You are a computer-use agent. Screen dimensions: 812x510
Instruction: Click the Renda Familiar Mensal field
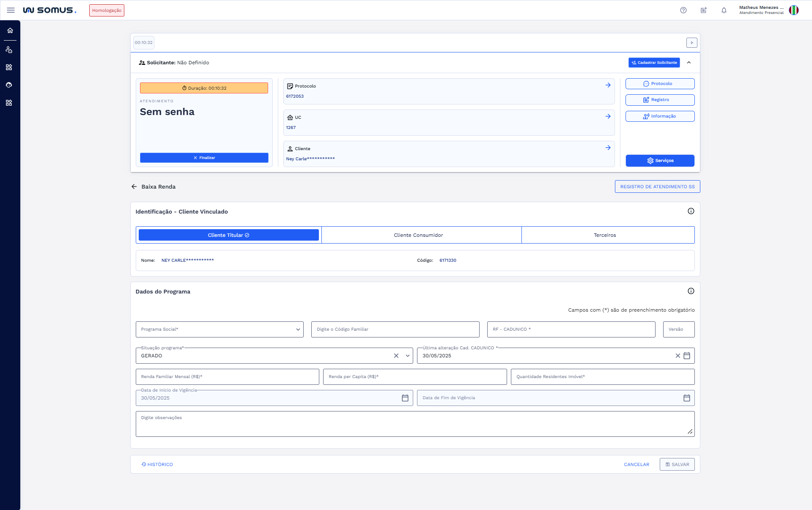pyautogui.click(x=227, y=377)
